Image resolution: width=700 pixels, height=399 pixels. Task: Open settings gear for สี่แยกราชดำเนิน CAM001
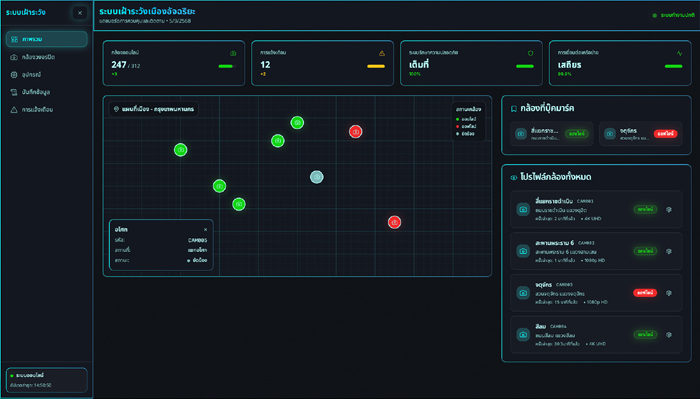point(669,209)
